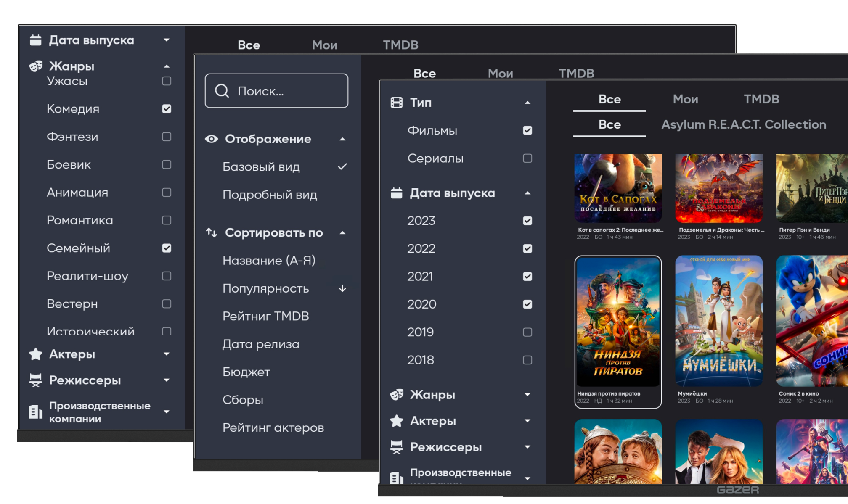Click the star icon next to Актеры in the left panel
The image size is (848, 504).
click(36, 354)
